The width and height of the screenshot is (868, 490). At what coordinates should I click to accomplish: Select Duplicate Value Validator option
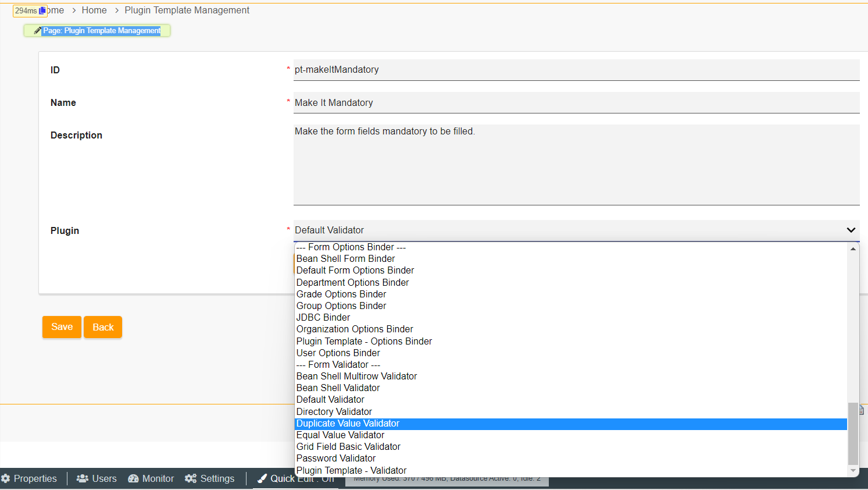(348, 424)
